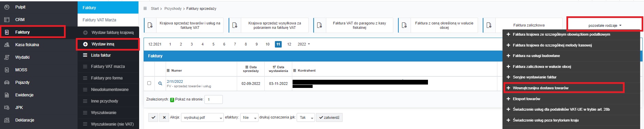Viewport: 644px width, 129px height.
Task: Click the magnifier icon beside invoice 2/11/2022
Action: tap(160, 84)
